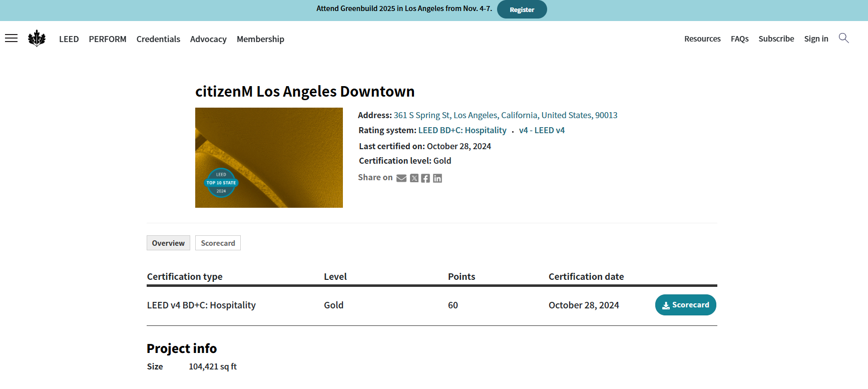
Task: Open the PERFORM menu item
Action: point(108,39)
